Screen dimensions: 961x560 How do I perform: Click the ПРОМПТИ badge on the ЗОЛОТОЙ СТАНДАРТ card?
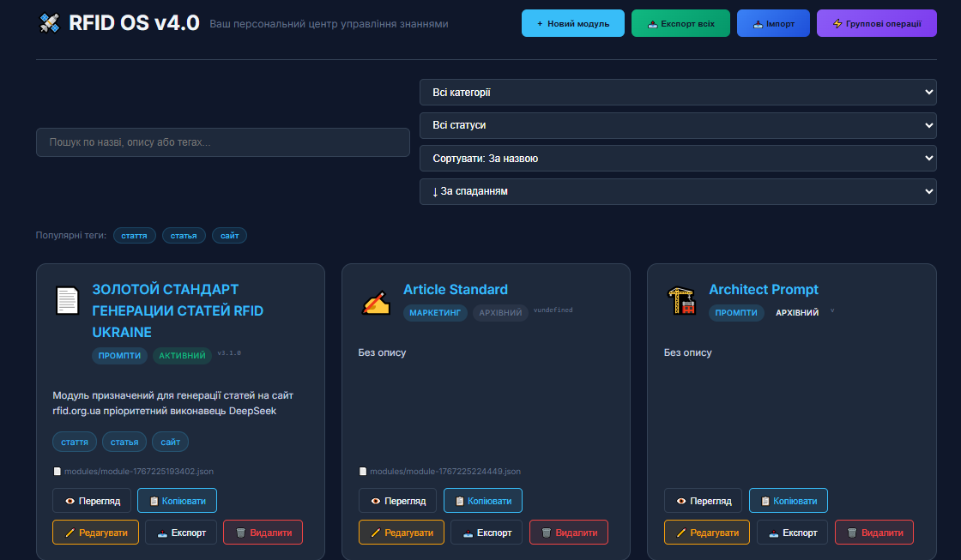(x=119, y=355)
